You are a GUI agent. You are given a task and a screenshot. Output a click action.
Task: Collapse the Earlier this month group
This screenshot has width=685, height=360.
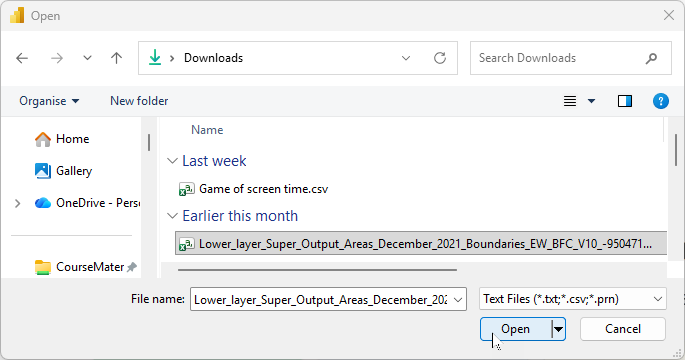point(173,216)
